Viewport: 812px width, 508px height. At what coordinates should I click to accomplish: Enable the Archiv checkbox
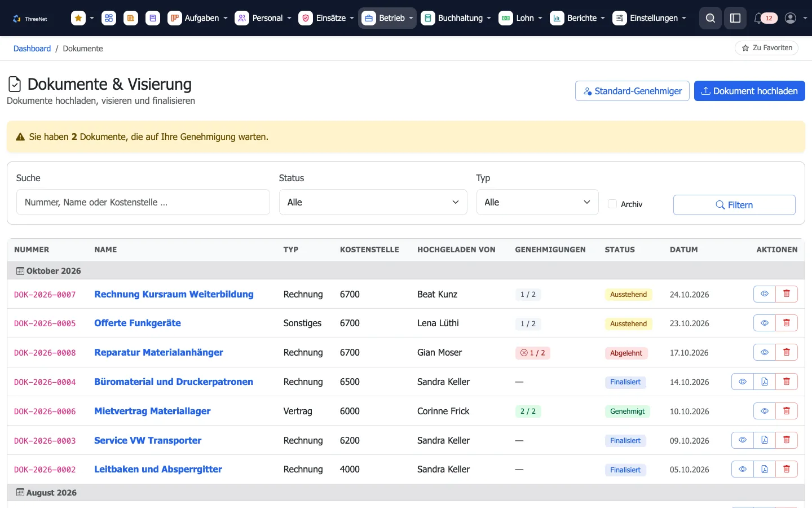click(x=612, y=204)
